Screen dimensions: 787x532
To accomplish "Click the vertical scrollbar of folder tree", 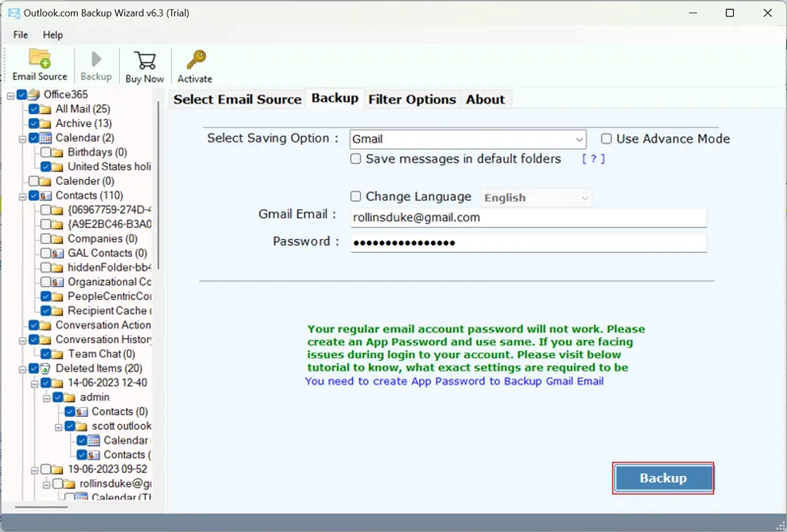I will pyautogui.click(x=158, y=186).
